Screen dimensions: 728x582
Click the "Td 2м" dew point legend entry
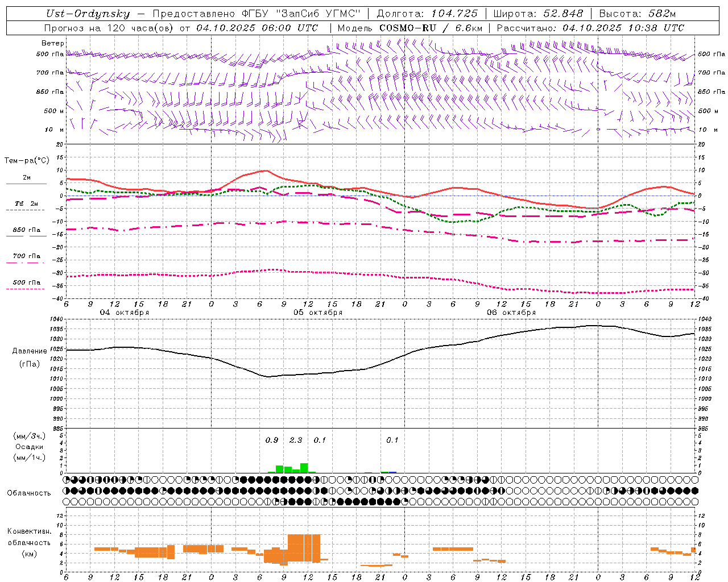tap(27, 203)
